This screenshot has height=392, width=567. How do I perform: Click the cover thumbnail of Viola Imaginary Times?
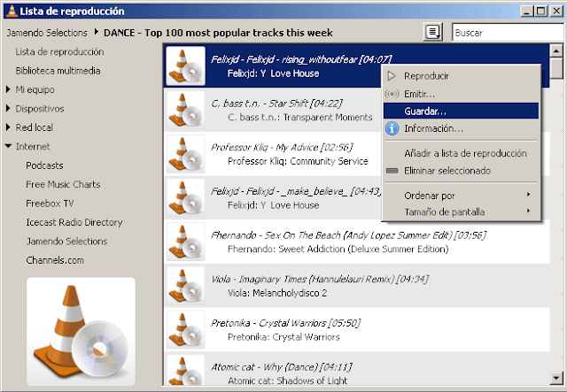tap(185, 286)
